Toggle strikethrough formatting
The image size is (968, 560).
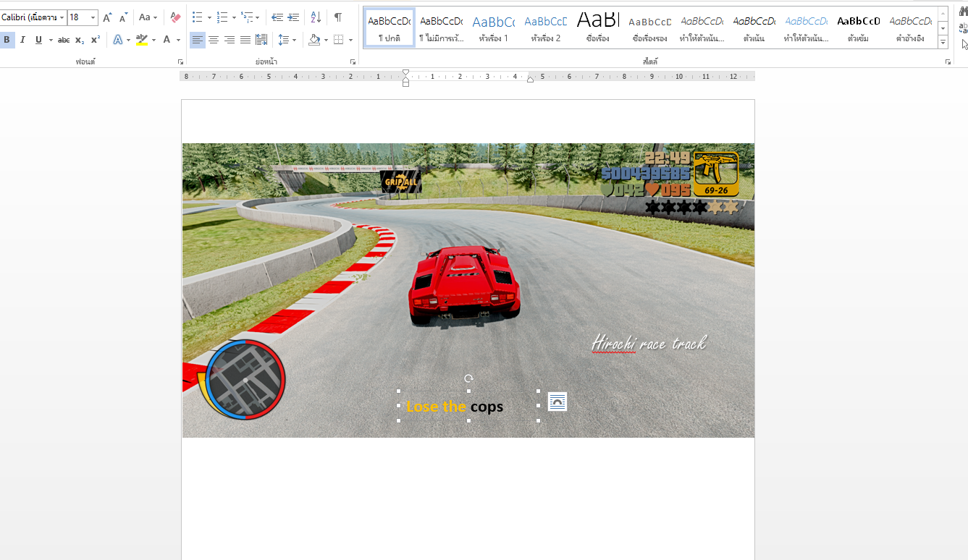(x=64, y=40)
